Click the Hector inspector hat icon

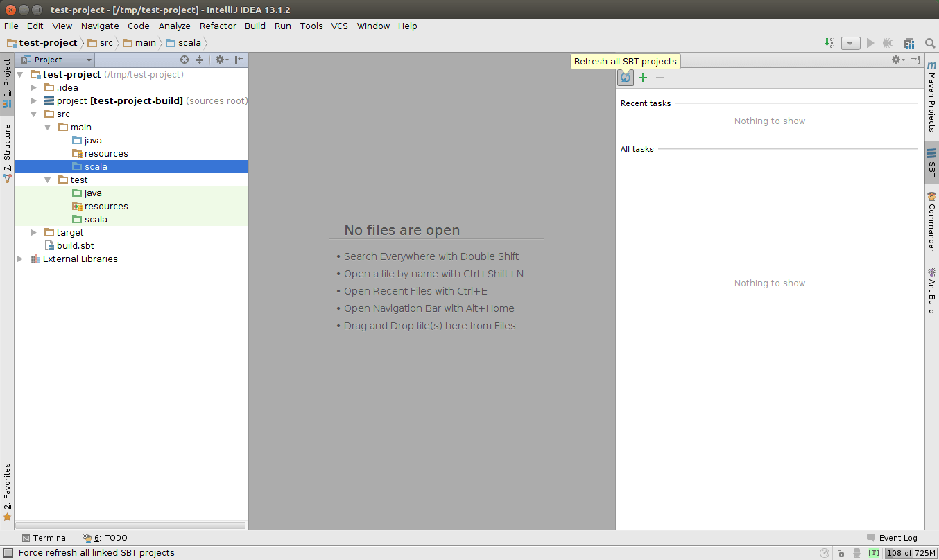point(857,553)
